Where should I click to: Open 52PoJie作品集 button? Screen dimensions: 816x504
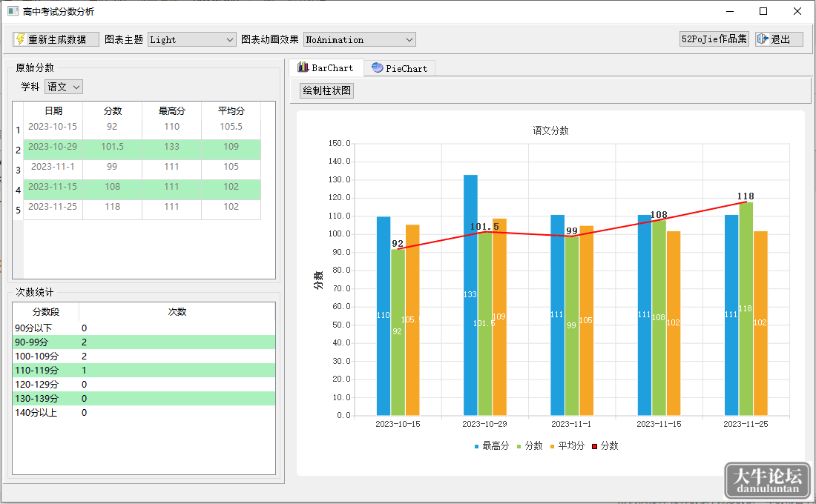pos(714,39)
